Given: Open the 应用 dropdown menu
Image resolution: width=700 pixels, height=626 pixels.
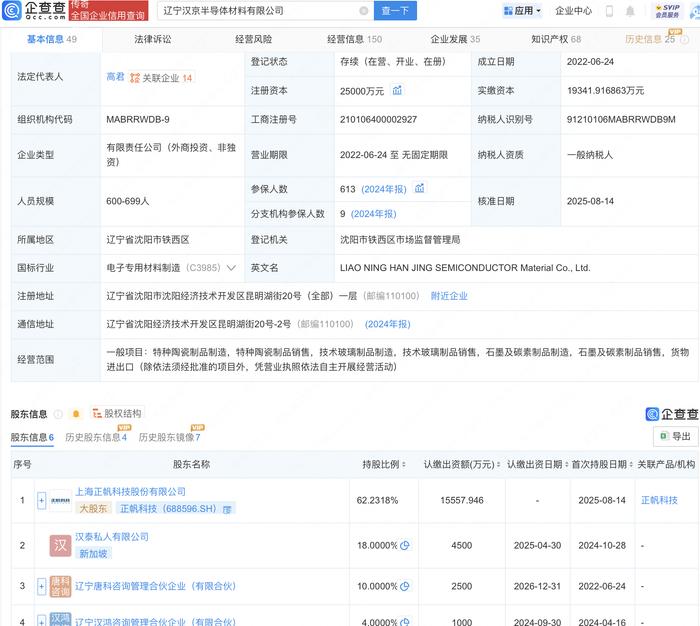Looking at the screenshot, I should [522, 11].
